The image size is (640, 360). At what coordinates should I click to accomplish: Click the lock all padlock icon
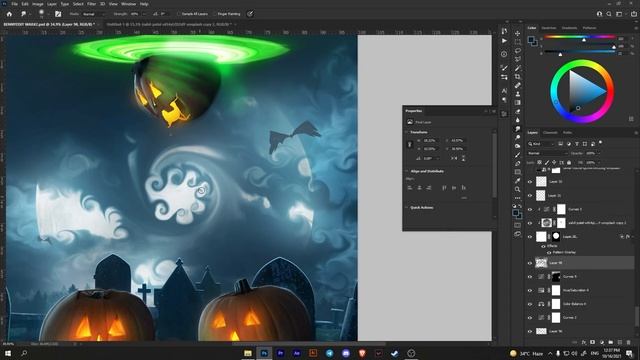569,162
